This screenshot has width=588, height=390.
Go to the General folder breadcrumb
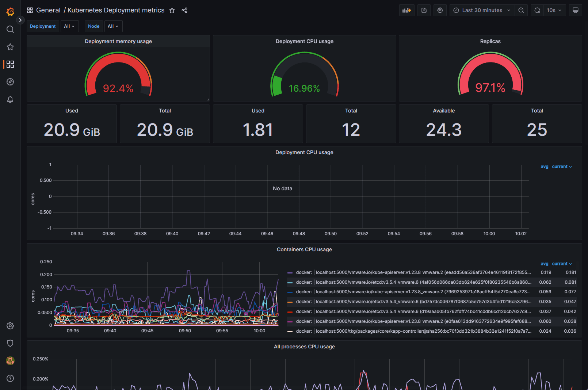pos(48,10)
